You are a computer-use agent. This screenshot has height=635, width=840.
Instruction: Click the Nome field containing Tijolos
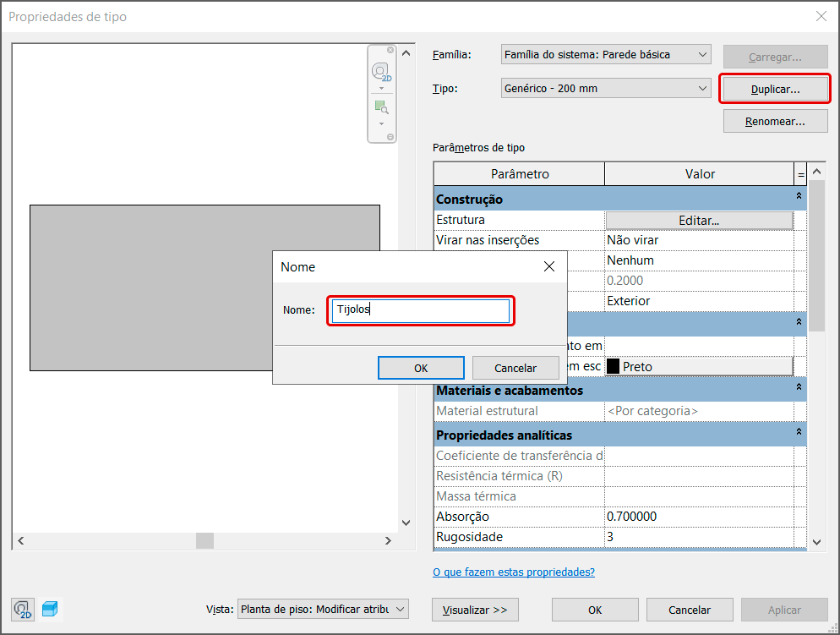pyautogui.click(x=420, y=310)
